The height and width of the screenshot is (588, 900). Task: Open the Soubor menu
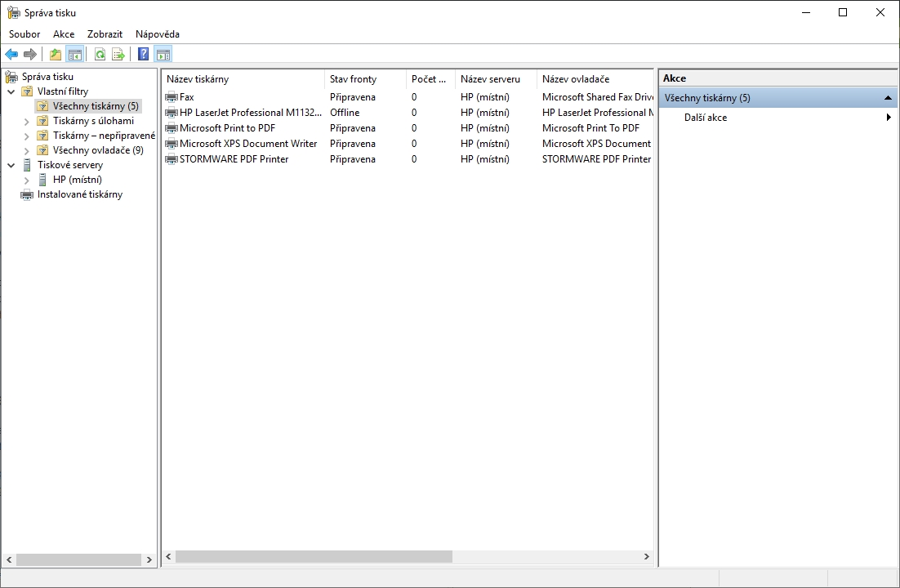pyautogui.click(x=24, y=34)
